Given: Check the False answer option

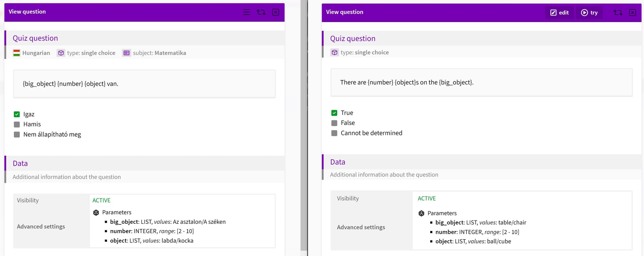Looking at the screenshot, I should 334,123.
